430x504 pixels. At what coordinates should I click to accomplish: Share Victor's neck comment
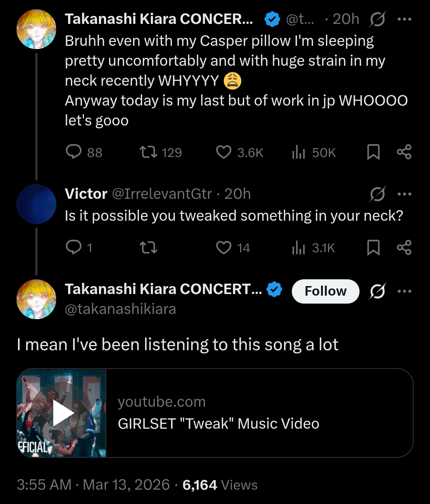tap(404, 247)
